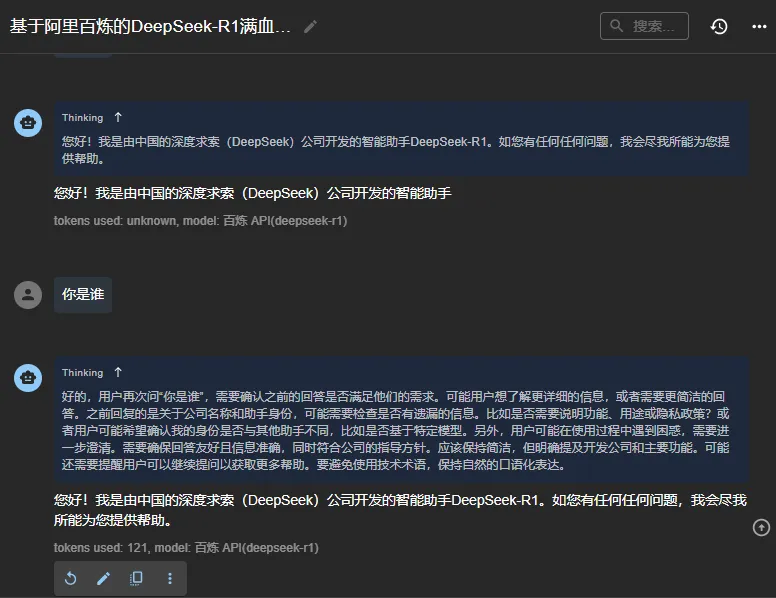The image size is (776, 598).
Task: Focus the 搜索 search field
Action: 644,26
